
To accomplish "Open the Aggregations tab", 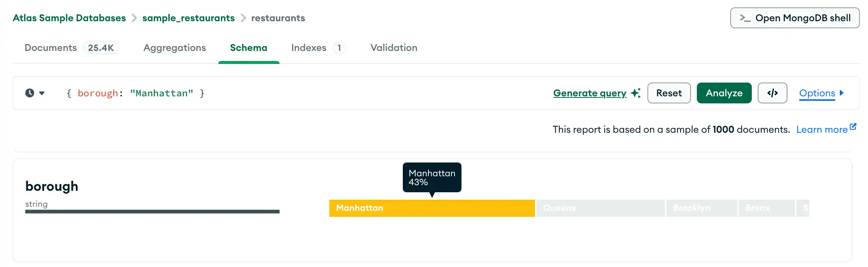I will [174, 48].
